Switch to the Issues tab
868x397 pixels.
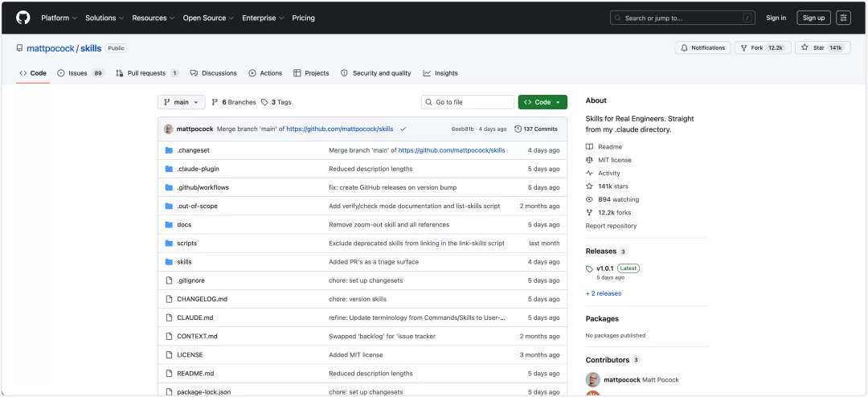(x=81, y=73)
